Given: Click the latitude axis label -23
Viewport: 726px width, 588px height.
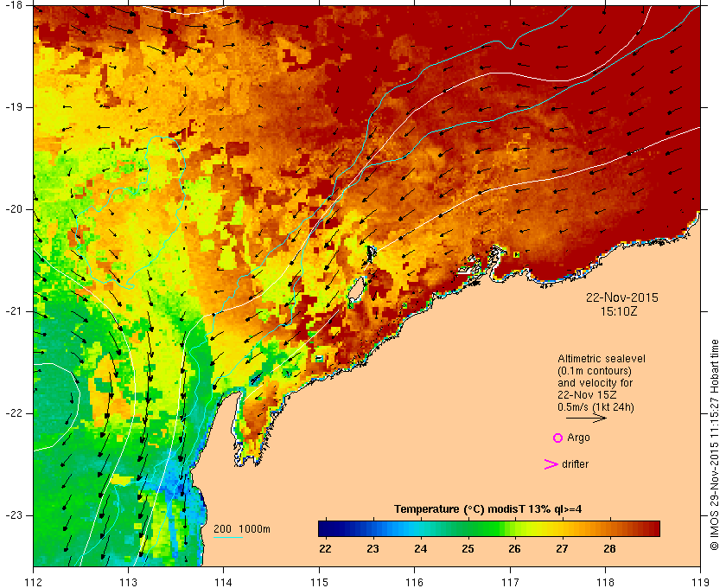Looking at the screenshot, I should [x=13, y=515].
